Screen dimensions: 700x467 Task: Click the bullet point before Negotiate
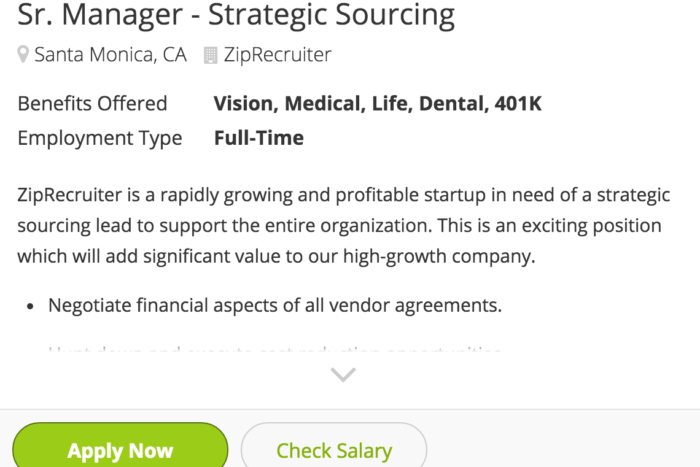[x=30, y=306]
